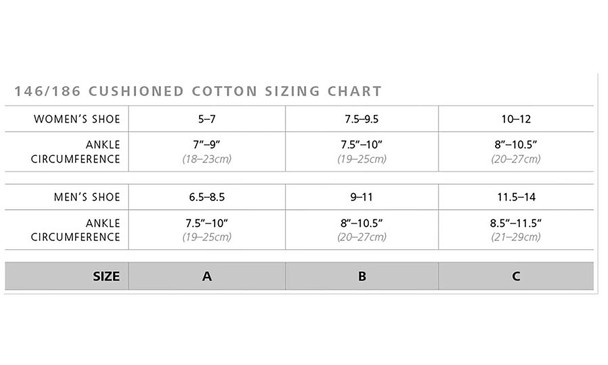
Task: Click men's shoe range 9–11
Action: [x=361, y=197]
